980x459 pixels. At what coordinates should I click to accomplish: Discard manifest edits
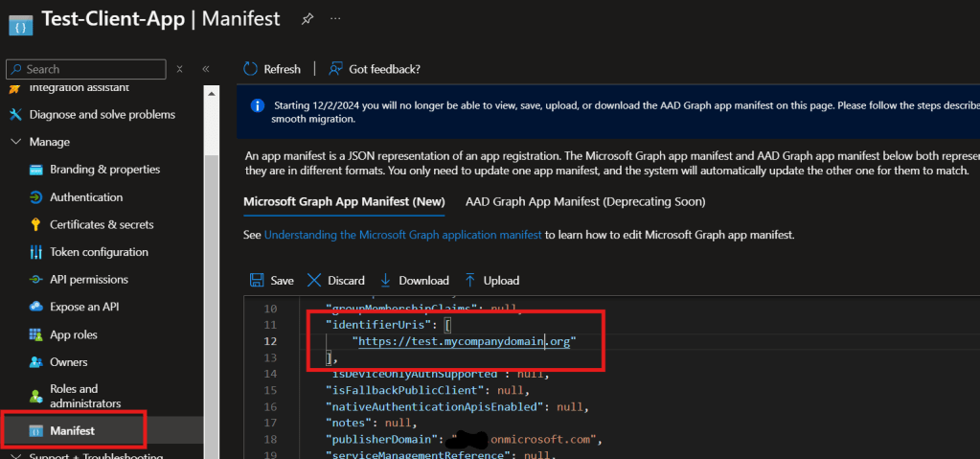coord(335,281)
